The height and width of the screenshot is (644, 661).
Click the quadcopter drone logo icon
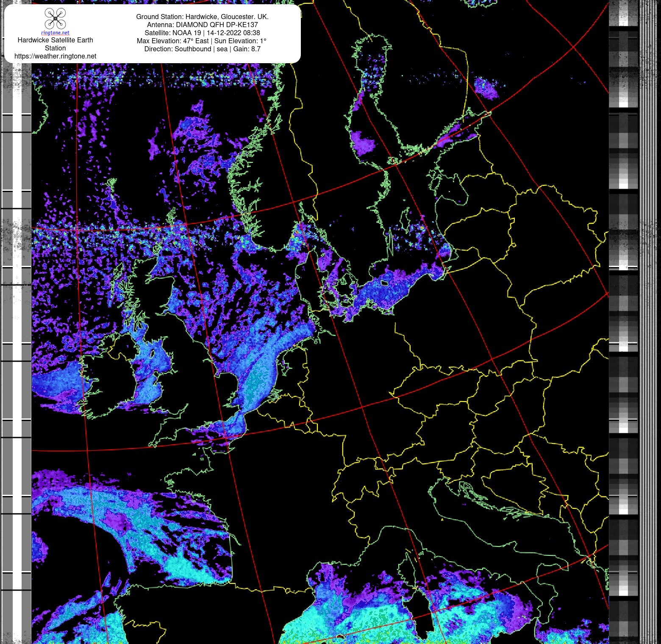tap(55, 19)
